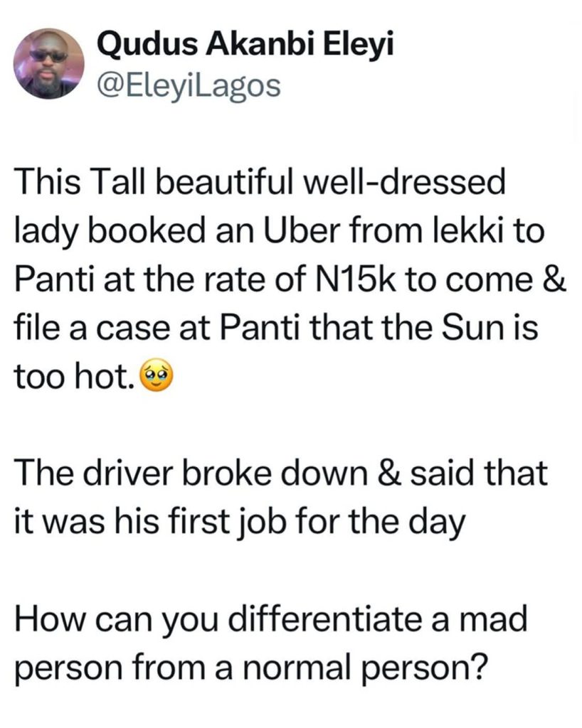Click the line 'it was his first job for the day'

[x=239, y=523]
